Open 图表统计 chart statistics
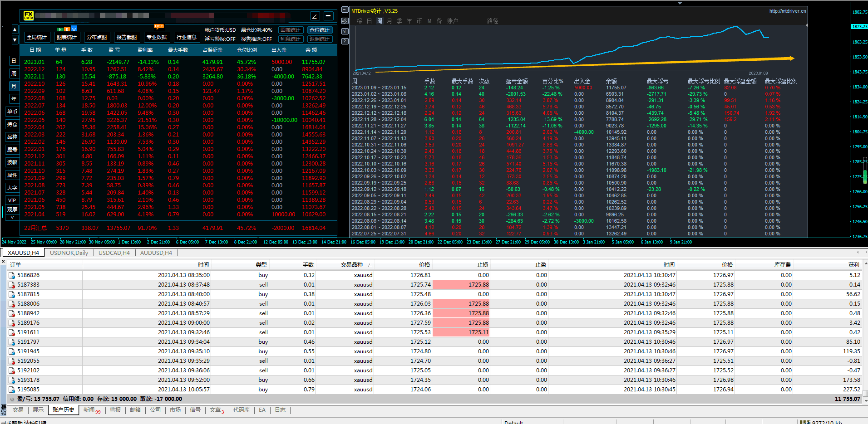 tap(67, 37)
